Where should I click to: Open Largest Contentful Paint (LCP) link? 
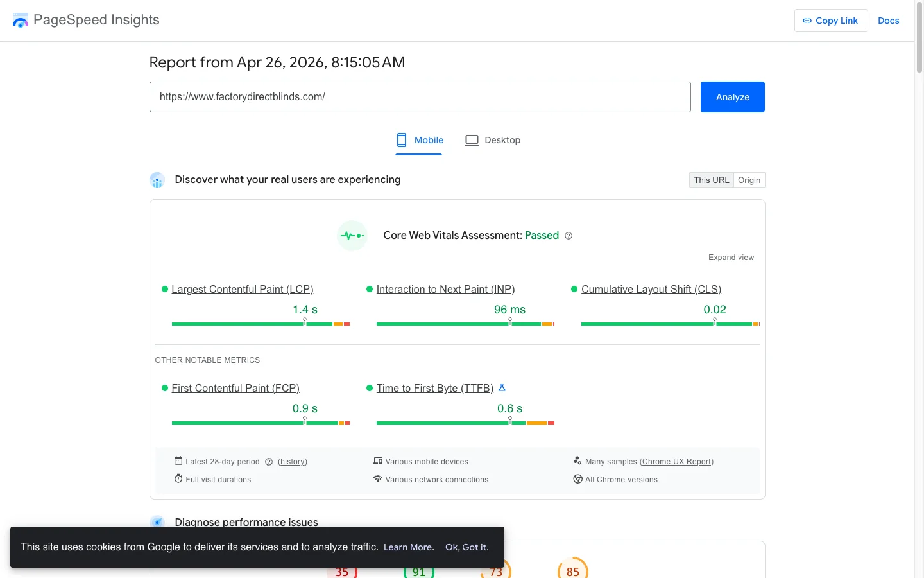[x=243, y=290]
